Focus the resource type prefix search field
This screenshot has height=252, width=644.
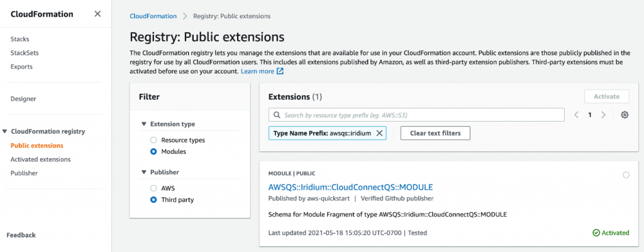[x=421, y=115]
